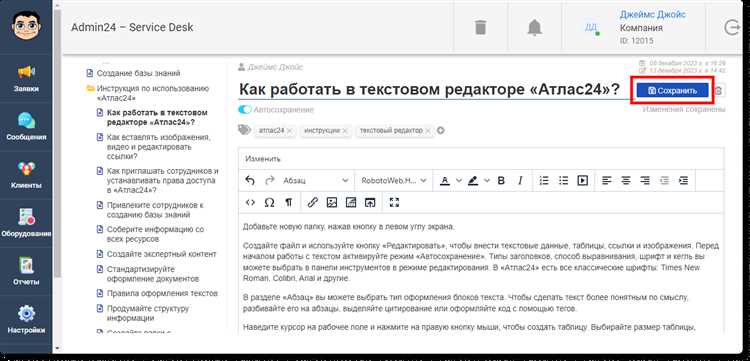This screenshot has height=361, width=750.
Task: Open Создайте экспертный контент article
Action: click(162, 254)
